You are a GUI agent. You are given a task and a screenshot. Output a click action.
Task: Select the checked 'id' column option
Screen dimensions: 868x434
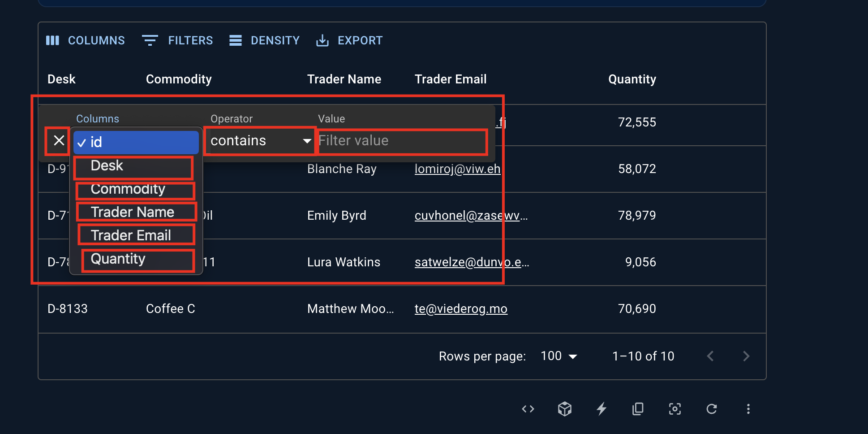136,143
